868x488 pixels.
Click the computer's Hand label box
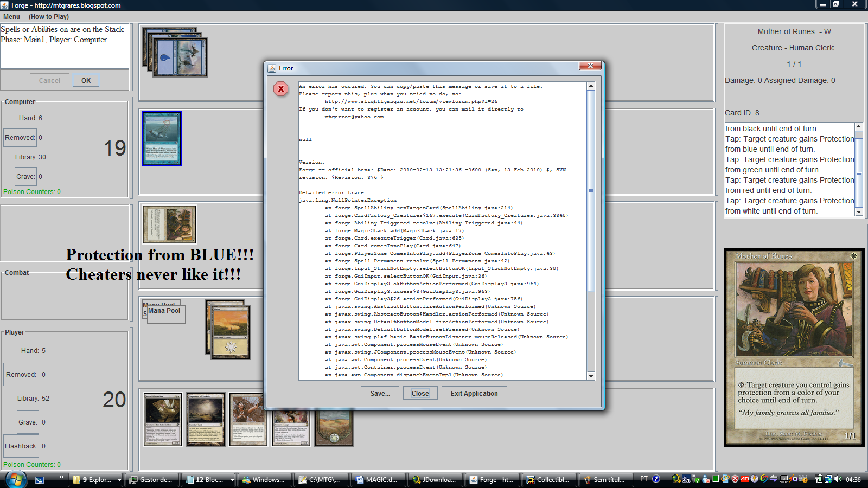[x=30, y=118]
